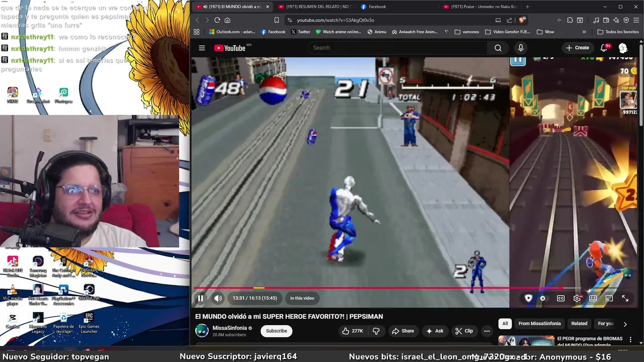Open the CapCut desktop shortcut
Image resolution: width=644 pixels, height=362 pixels.
pos(13,320)
